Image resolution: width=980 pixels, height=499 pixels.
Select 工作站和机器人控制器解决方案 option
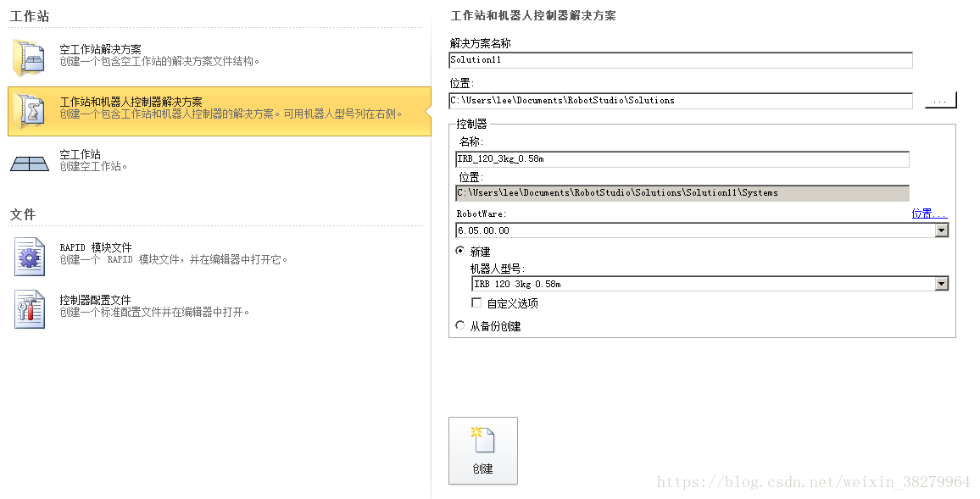click(220, 111)
